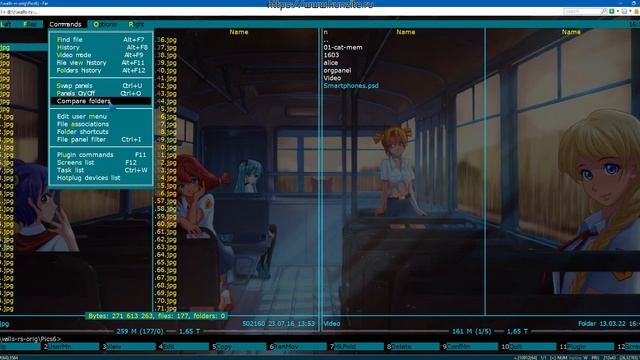
Task: Click the F9 ConfMn key bar button
Action: click(470, 347)
